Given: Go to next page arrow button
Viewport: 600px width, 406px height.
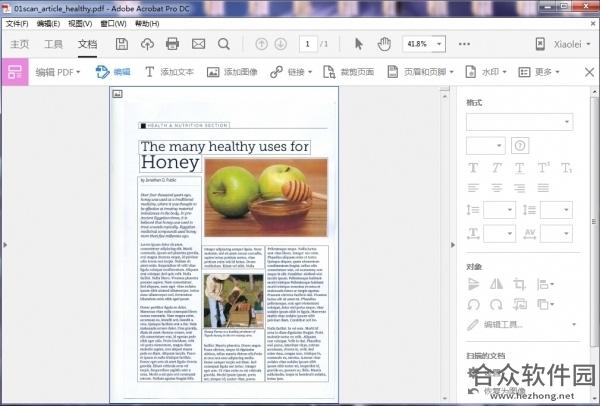Looking at the screenshot, I should (280, 44).
